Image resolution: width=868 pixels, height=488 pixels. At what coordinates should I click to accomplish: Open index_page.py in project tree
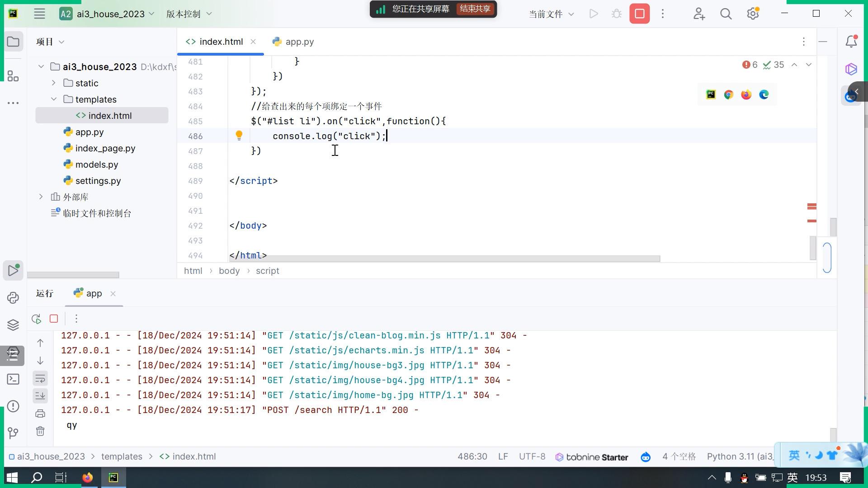pyautogui.click(x=99, y=148)
